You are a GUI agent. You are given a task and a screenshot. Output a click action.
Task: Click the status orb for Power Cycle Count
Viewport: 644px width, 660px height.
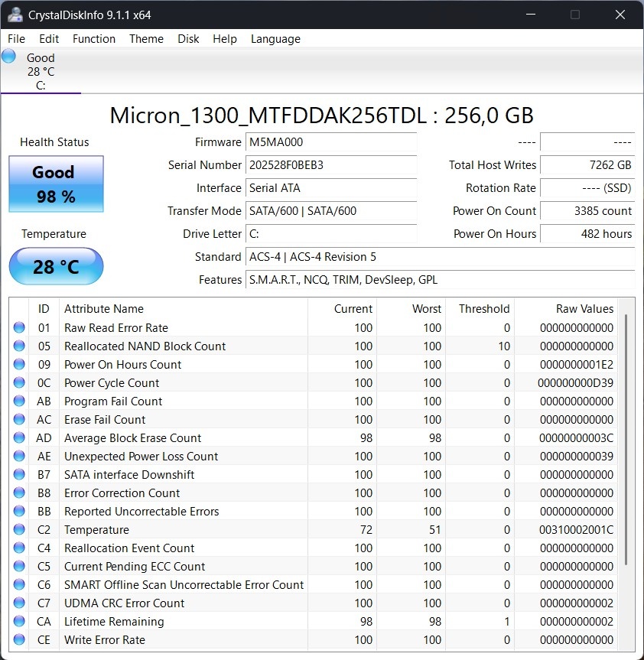[19, 383]
